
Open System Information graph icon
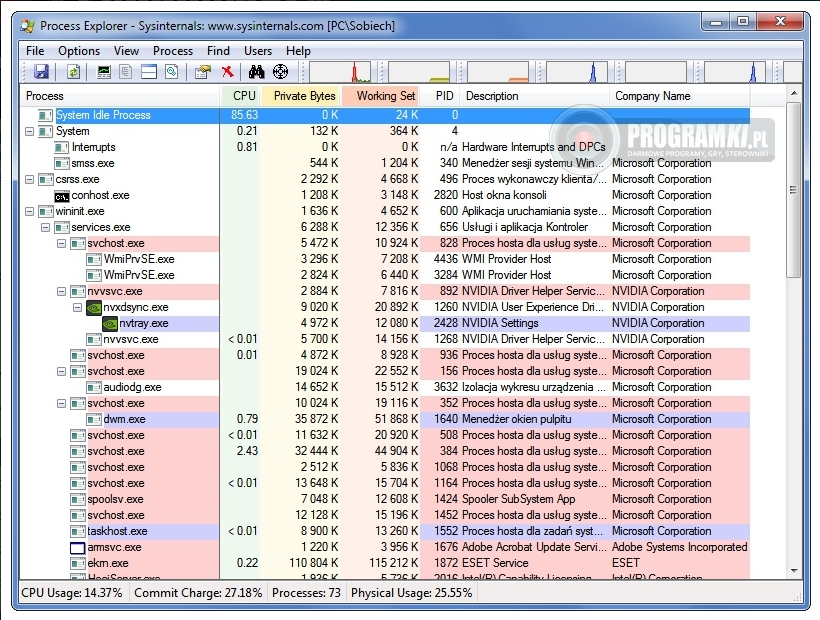click(104, 72)
